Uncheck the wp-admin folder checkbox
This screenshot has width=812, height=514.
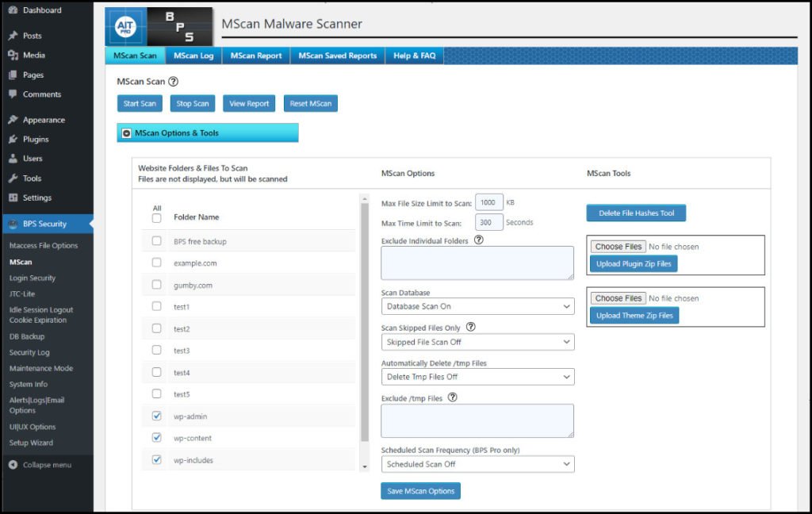[156, 416]
